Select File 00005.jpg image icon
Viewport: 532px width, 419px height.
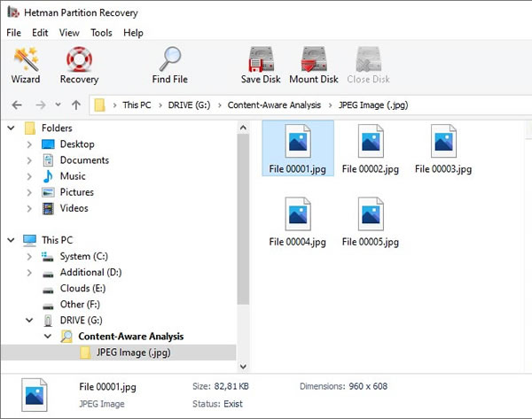pyautogui.click(x=371, y=213)
